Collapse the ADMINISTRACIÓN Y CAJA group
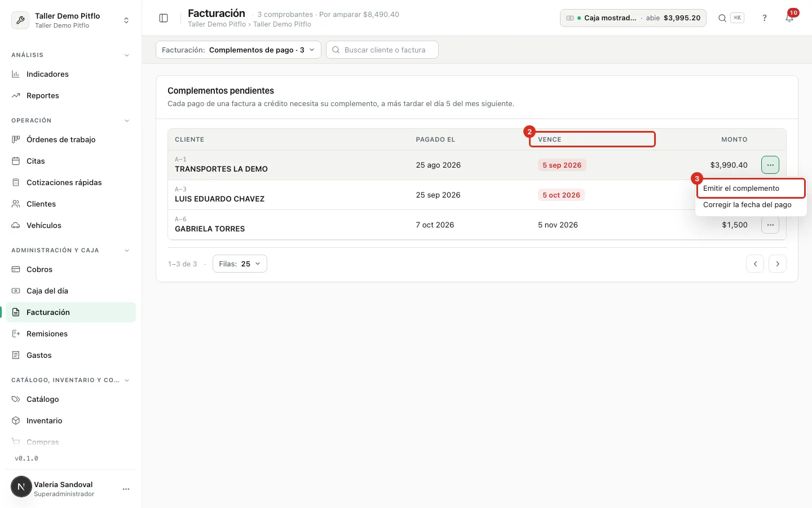This screenshot has height=508, width=812. (127, 251)
